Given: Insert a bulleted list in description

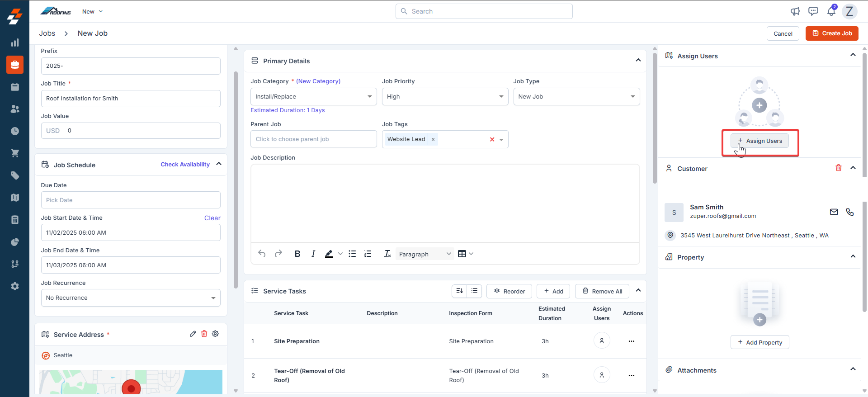Looking at the screenshot, I should (352, 254).
